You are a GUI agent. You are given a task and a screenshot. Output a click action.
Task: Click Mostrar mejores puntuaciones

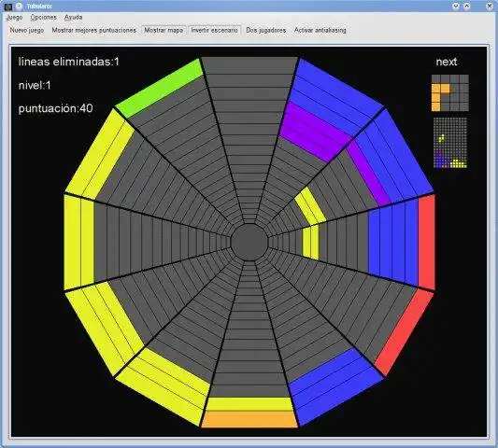tap(94, 30)
